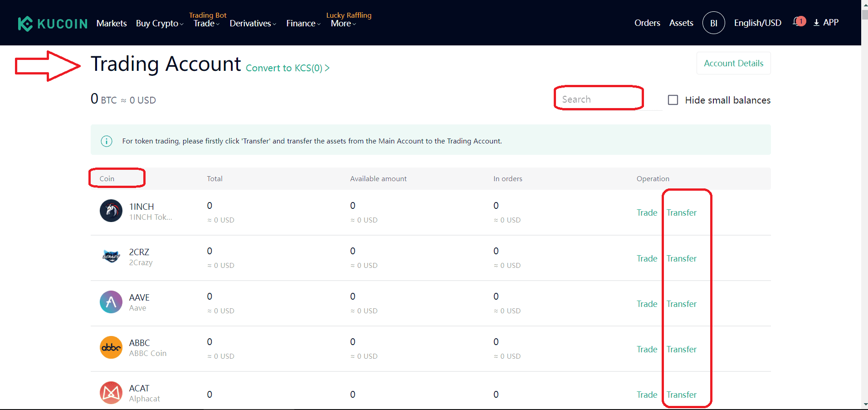The height and width of the screenshot is (410, 868).
Task: Click the 1INCH coin icon
Action: tap(111, 211)
